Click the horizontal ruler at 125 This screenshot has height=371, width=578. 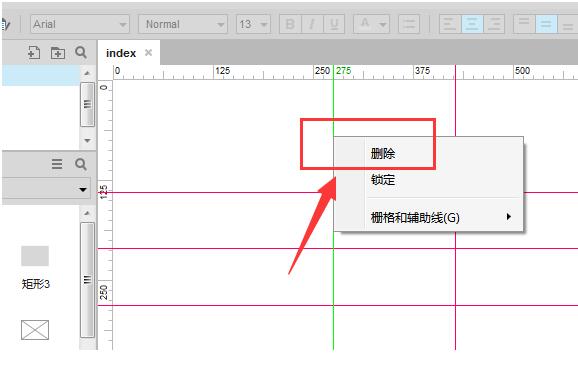click(223, 70)
